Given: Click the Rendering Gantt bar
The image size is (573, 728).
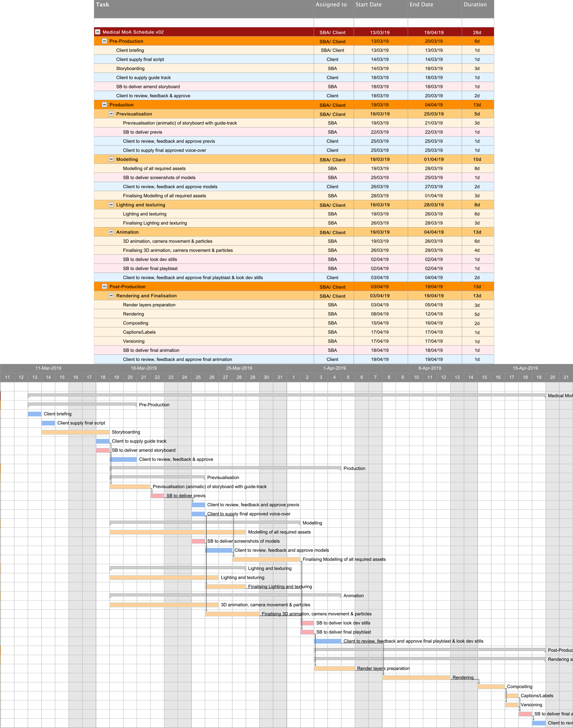Looking at the screenshot, I should [416, 678].
